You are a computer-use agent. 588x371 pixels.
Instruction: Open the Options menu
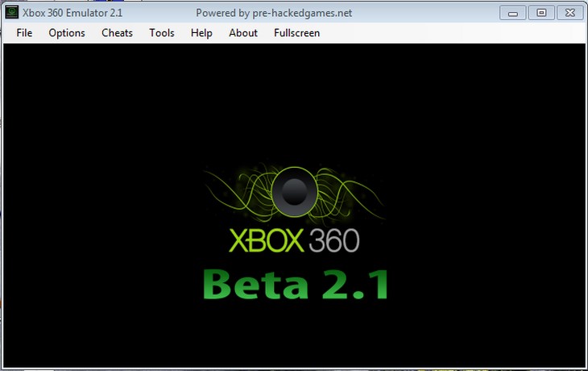click(x=67, y=33)
